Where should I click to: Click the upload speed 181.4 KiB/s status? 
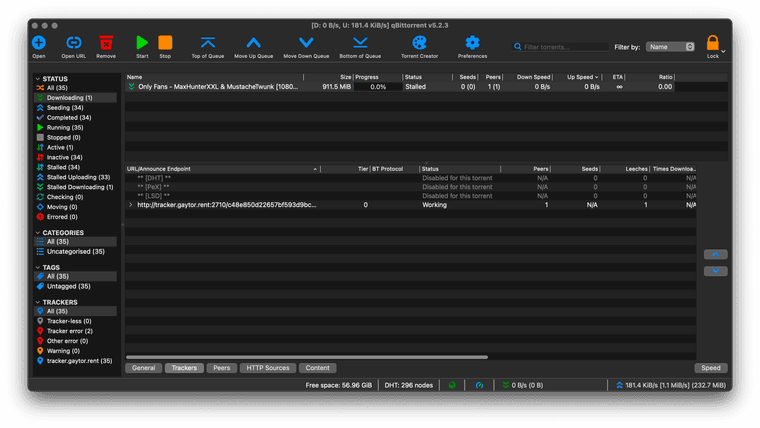(x=671, y=385)
